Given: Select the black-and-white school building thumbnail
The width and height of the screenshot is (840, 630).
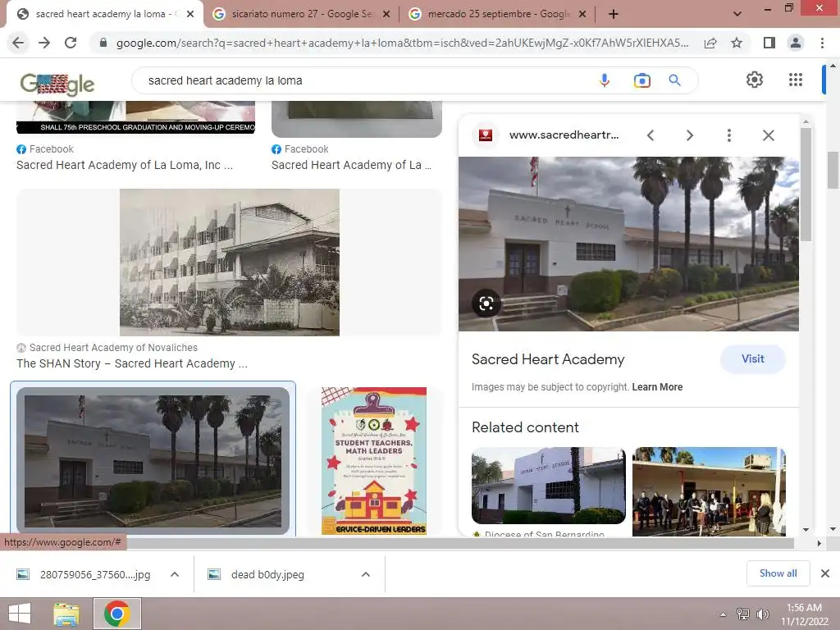Looking at the screenshot, I should (230, 262).
